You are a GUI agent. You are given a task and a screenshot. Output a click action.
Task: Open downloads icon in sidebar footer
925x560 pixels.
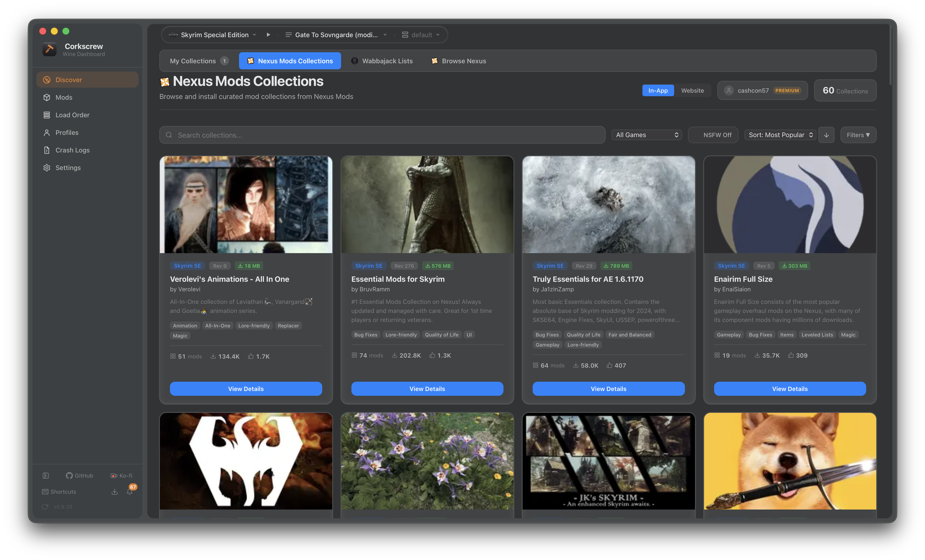coord(115,492)
